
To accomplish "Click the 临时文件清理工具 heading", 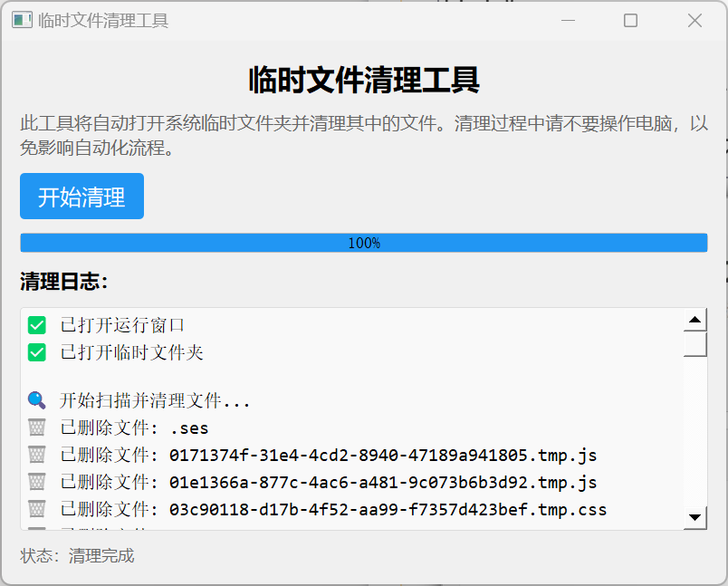I will coord(364,81).
